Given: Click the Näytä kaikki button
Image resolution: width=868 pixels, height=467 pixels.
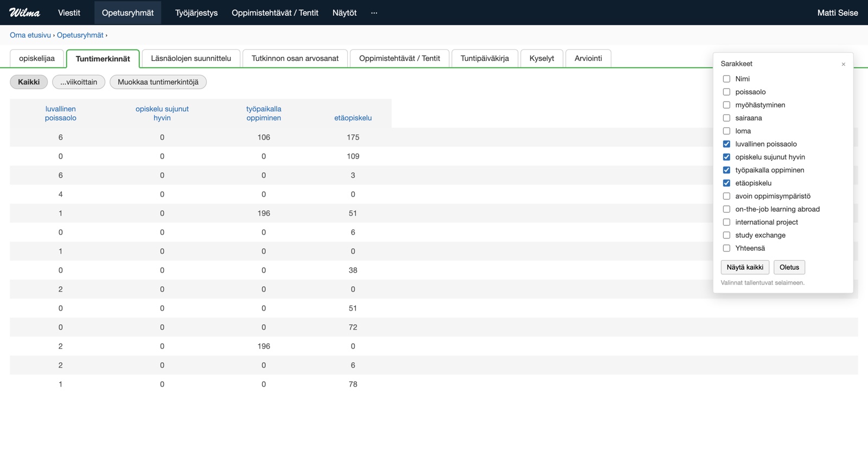Looking at the screenshot, I should (x=745, y=267).
